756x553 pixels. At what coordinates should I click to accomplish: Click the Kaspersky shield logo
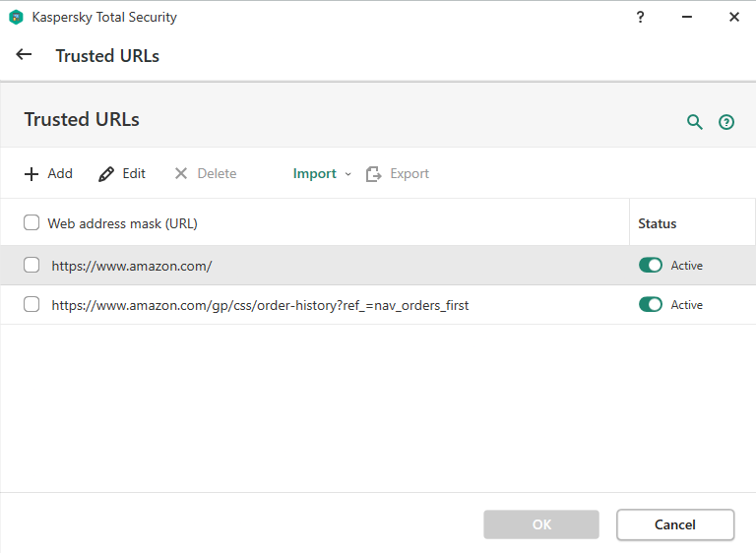(16, 18)
